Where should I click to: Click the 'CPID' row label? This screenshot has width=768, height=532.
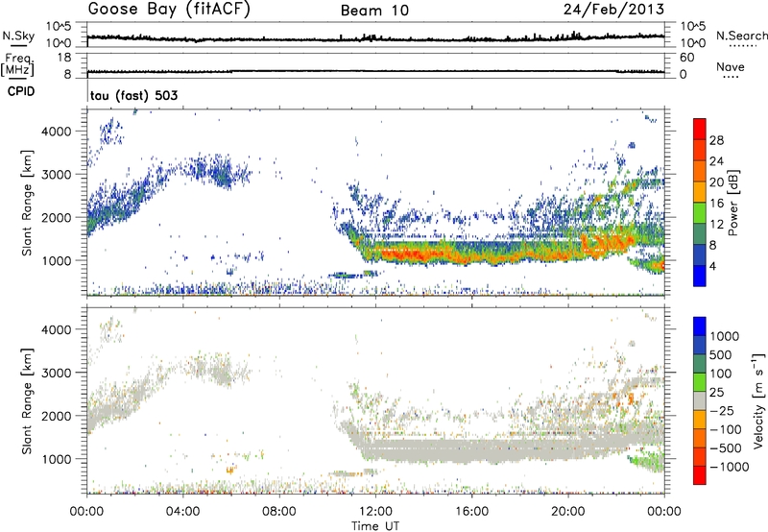[21, 91]
